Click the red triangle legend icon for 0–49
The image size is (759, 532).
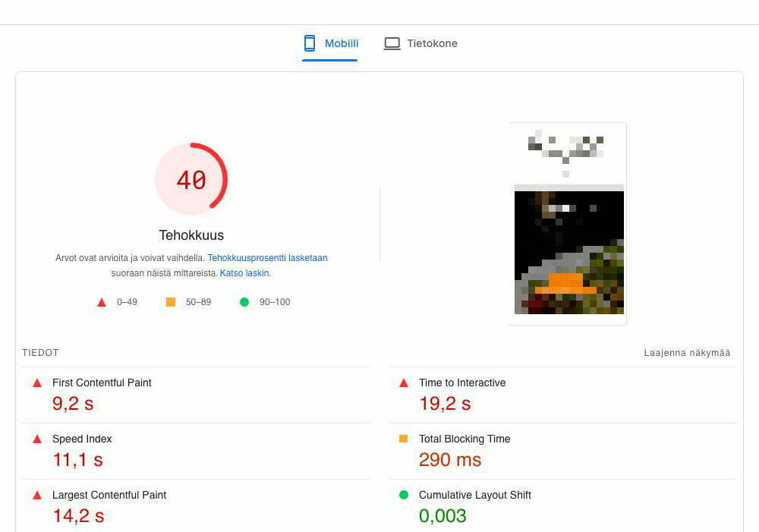point(102,302)
